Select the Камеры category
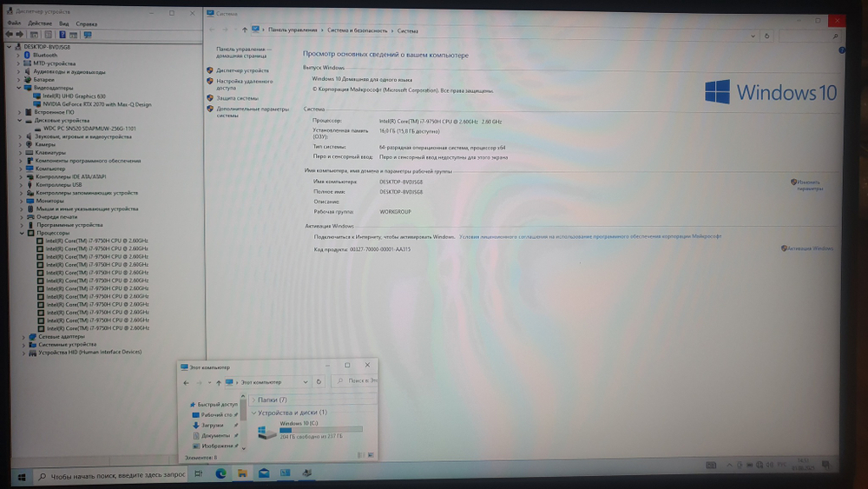The image size is (868, 489). [45, 144]
